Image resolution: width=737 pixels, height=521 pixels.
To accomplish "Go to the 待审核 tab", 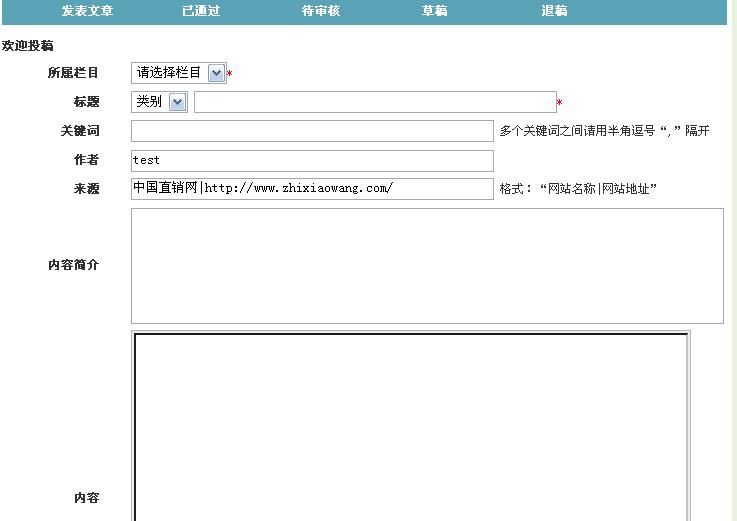I will [x=321, y=11].
